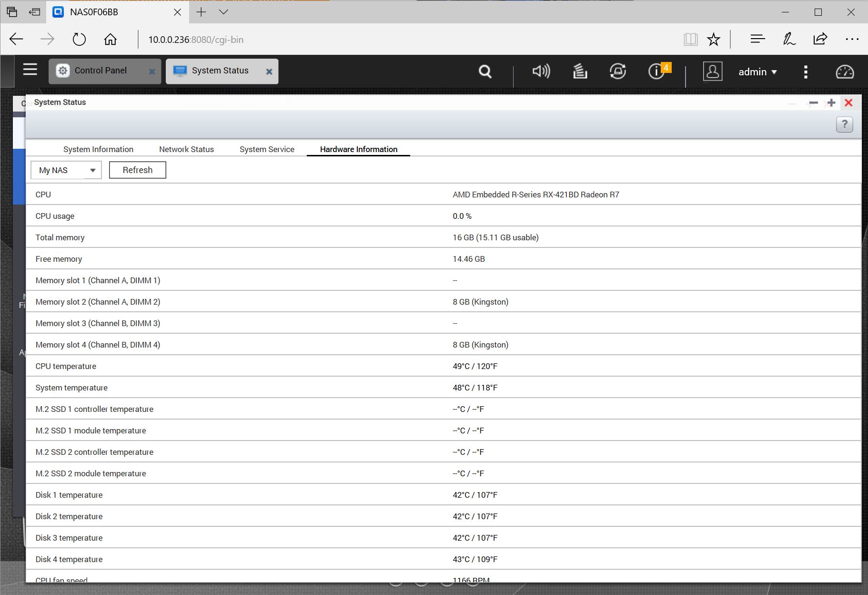Viewport: 868px width, 595px height.
Task: Click the search magnifier in the QTS toolbar
Action: [485, 72]
